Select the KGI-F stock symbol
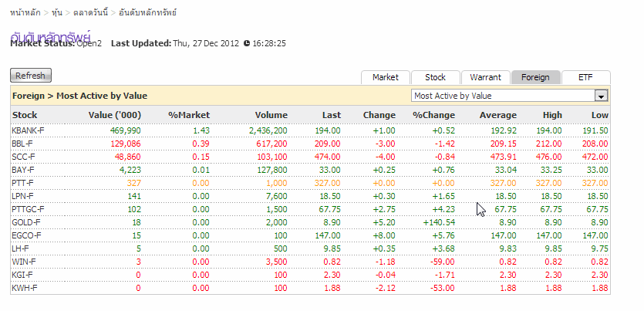 pos(22,276)
